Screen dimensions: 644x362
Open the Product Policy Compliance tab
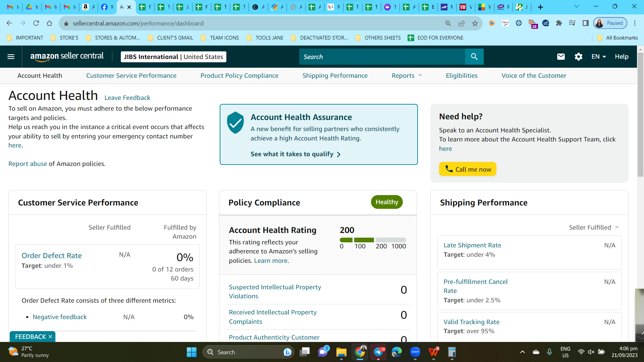[239, 75]
